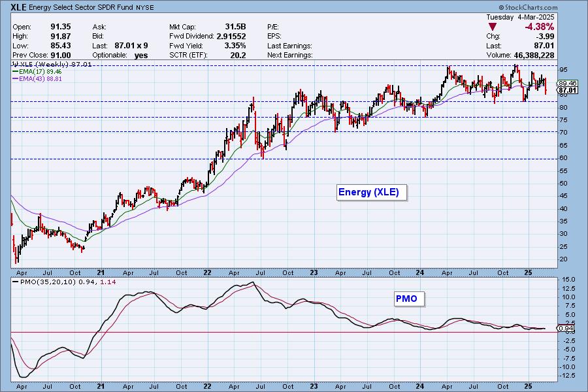Click the '21' year label under the price chart
Image resolution: width=588 pixels, height=392 pixels.
(101, 272)
